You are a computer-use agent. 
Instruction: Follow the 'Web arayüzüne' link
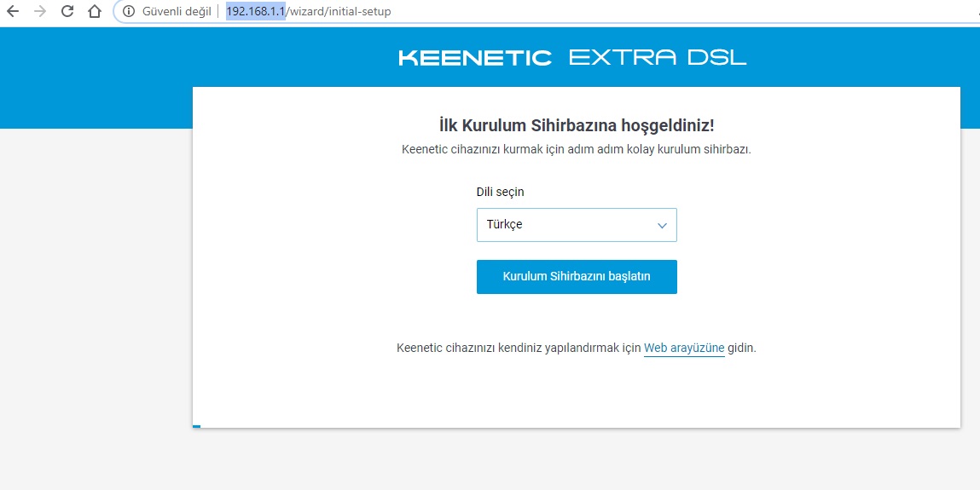pos(684,349)
